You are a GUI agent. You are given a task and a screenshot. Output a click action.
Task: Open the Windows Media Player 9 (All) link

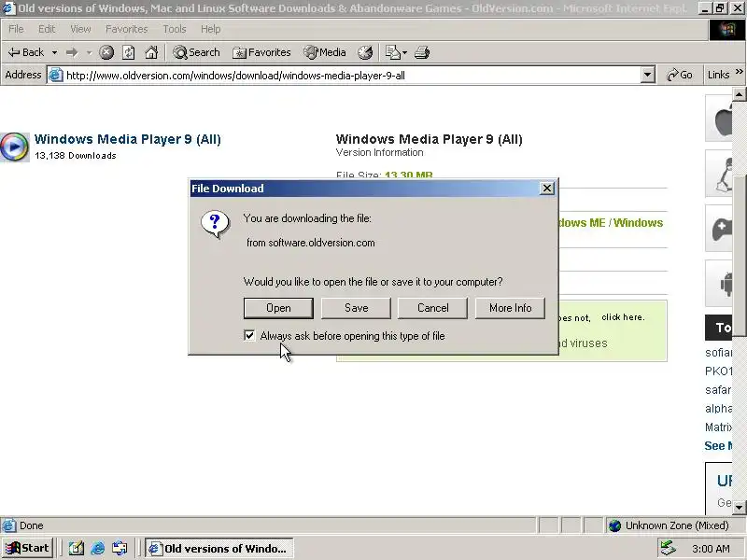pyautogui.click(x=128, y=139)
